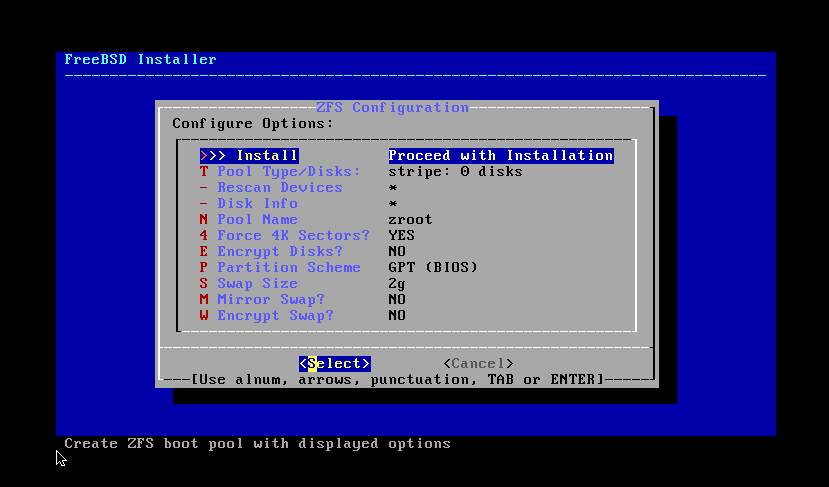Click the red 'E' hotkey letter

[204, 251]
